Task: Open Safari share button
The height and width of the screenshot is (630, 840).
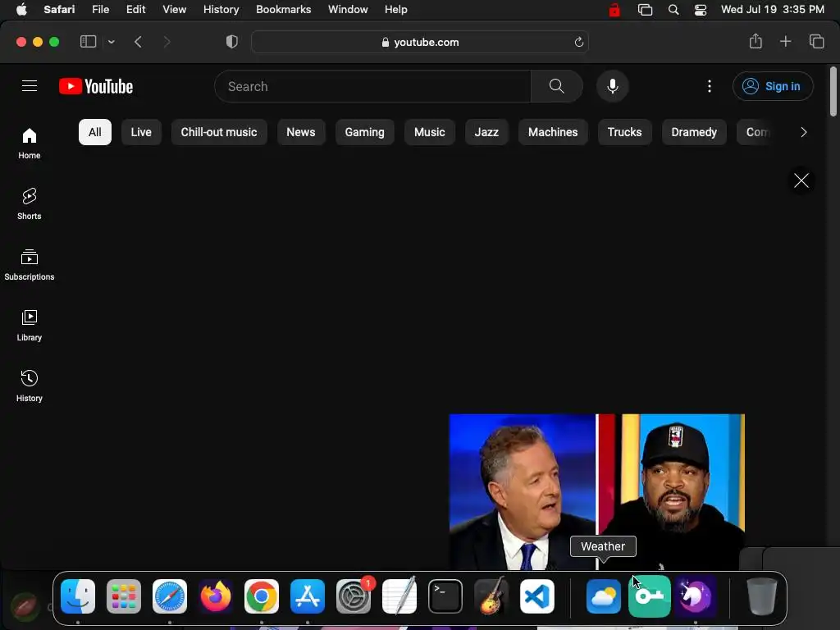Action: coord(756,41)
